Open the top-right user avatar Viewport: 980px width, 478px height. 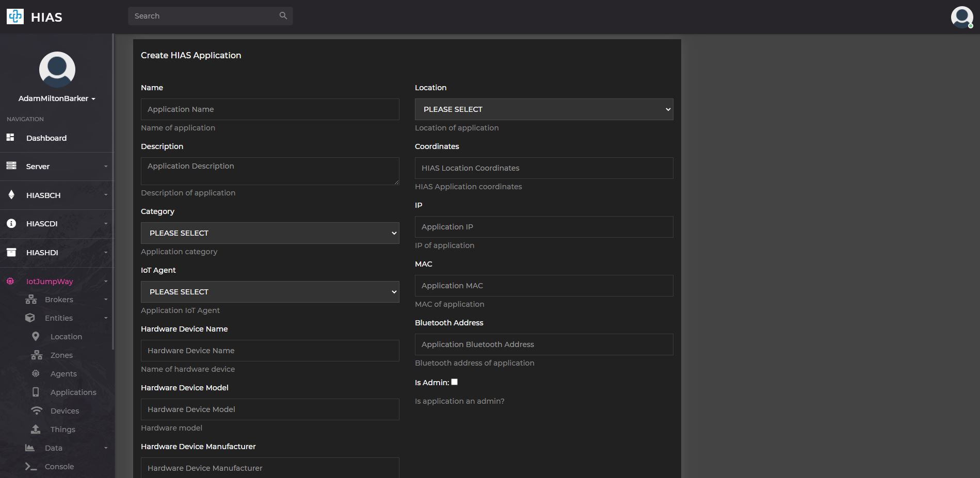pyautogui.click(x=962, y=17)
